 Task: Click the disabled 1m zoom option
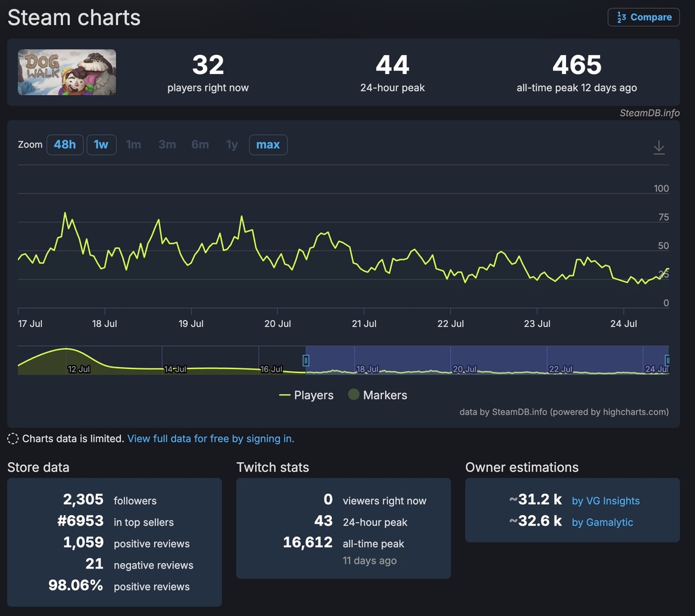tap(134, 145)
